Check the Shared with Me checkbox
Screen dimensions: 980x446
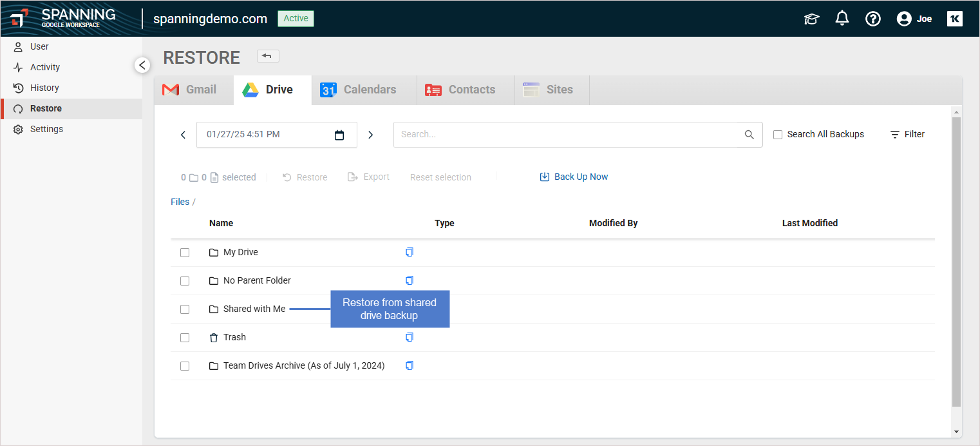185,309
